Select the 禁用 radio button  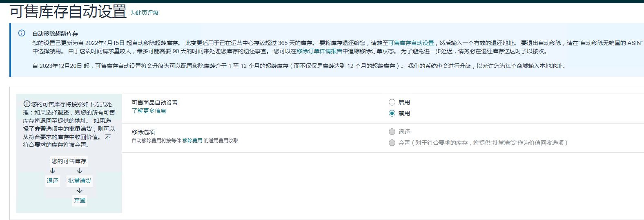(392, 113)
